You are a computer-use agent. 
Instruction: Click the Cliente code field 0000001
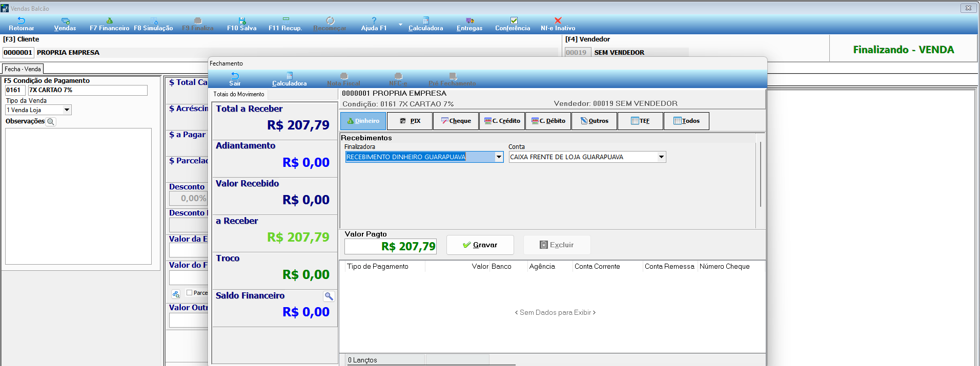click(x=18, y=53)
